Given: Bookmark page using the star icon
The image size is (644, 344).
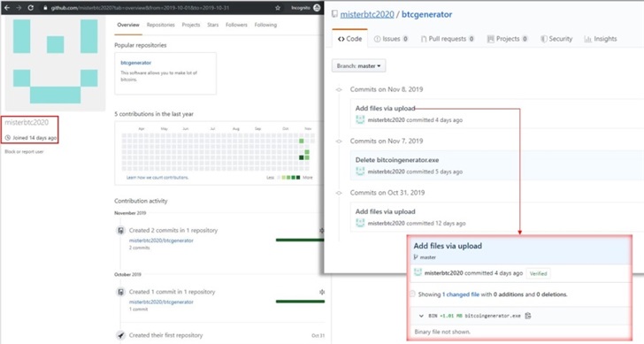Looking at the screenshot, I should 278,8.
